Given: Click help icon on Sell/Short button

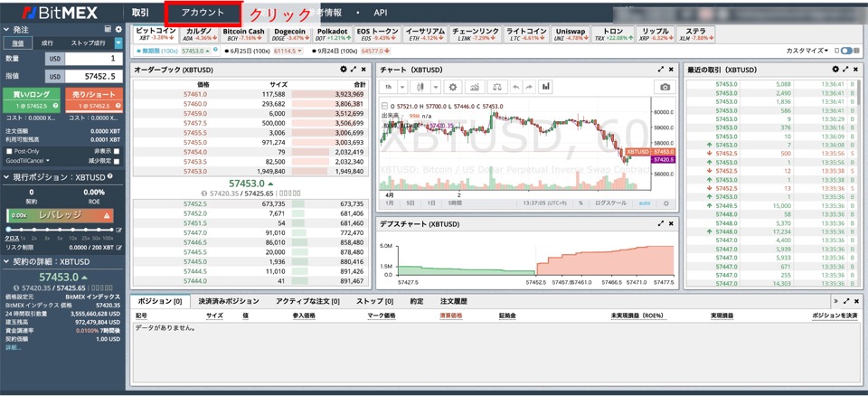Looking at the screenshot, I should (118, 106).
